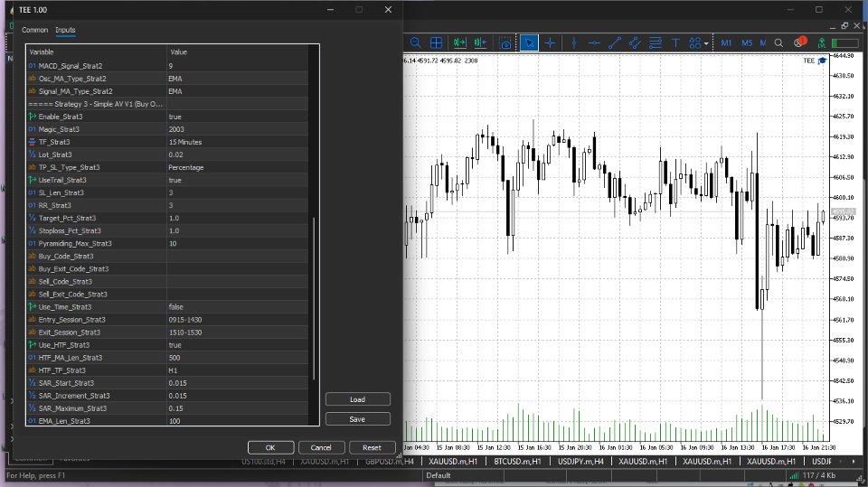Select the arrow cursor tool
868x487 pixels.
529,43
